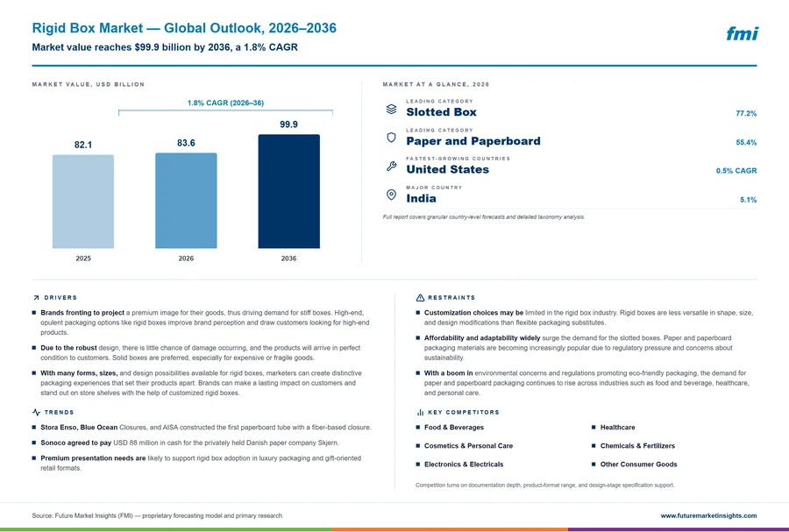This screenshot has height=532, width=789.
Task: Click the 55.4% value
Action: coord(746,142)
